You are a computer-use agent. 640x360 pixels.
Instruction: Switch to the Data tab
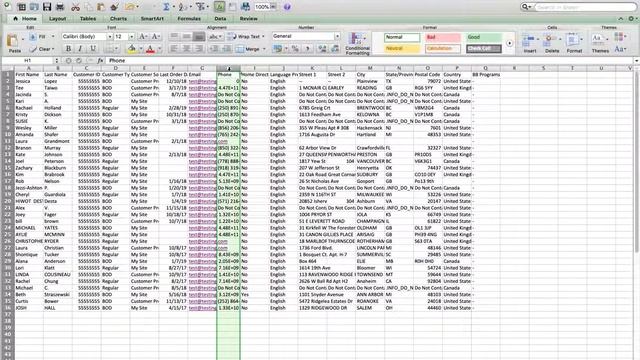tap(220, 19)
